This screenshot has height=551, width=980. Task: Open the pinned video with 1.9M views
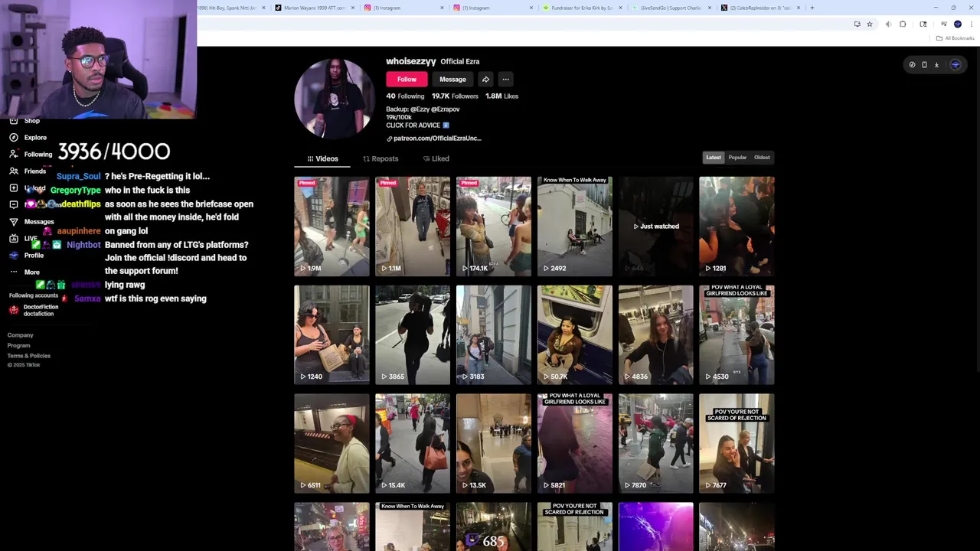point(332,227)
